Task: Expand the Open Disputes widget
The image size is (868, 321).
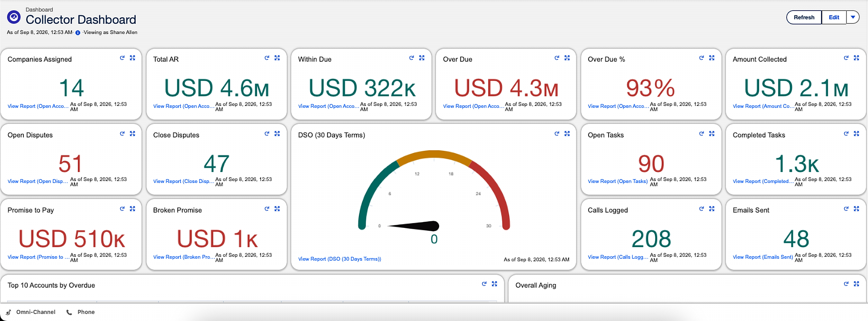Action: tap(132, 134)
